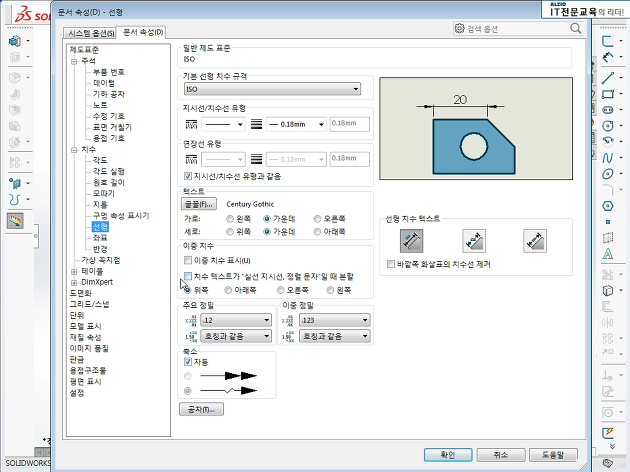Click the search options gear icon
The width and height of the screenshot is (630, 472).
[x=459, y=29]
